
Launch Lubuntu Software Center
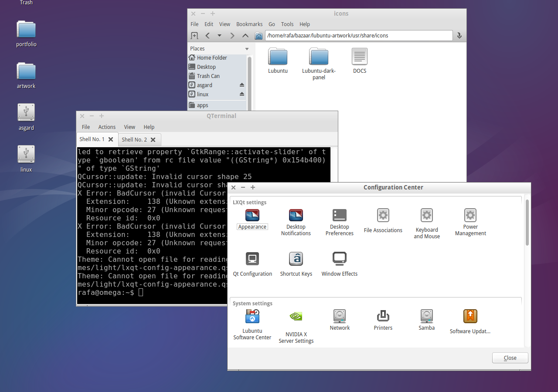[252, 324]
